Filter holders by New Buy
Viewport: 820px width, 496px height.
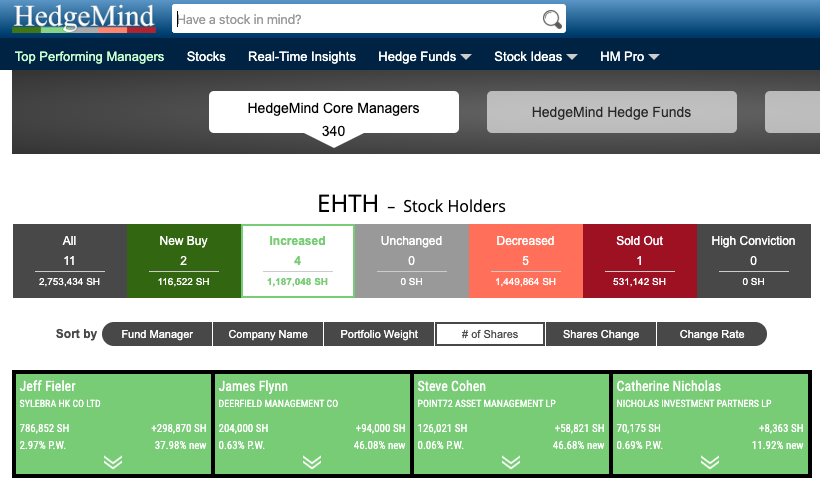(x=184, y=261)
